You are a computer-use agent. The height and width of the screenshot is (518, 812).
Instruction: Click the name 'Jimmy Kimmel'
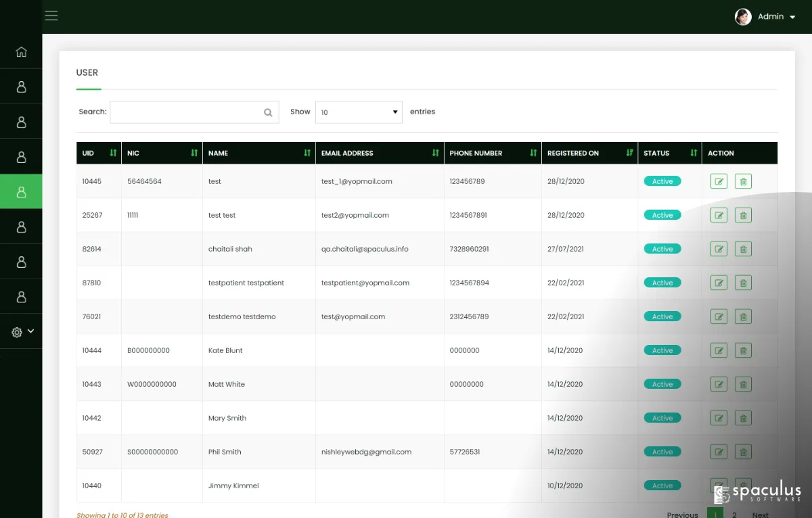(x=233, y=486)
